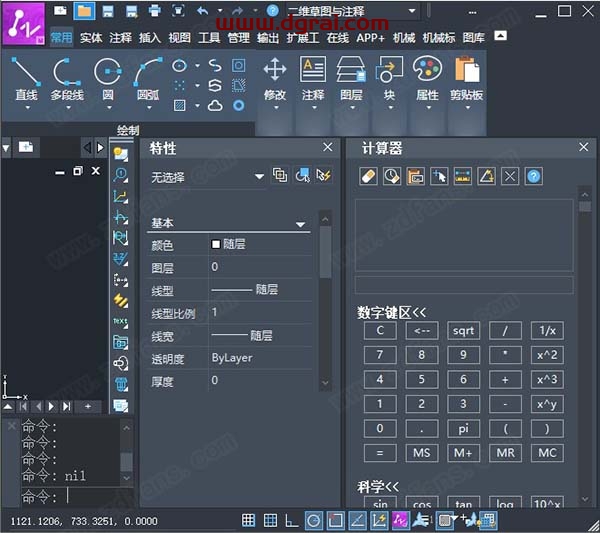The height and width of the screenshot is (533, 600).
Task: Open calculator help question-mark icon
Action: (x=534, y=176)
